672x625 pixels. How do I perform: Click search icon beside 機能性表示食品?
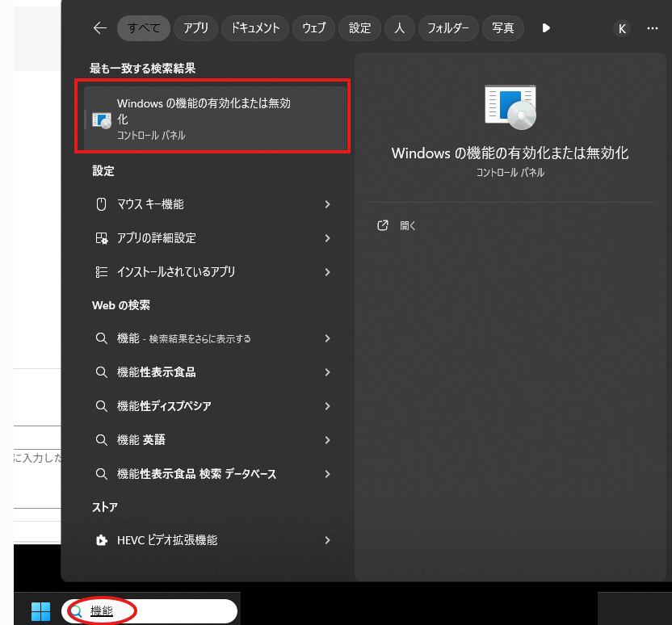(102, 372)
